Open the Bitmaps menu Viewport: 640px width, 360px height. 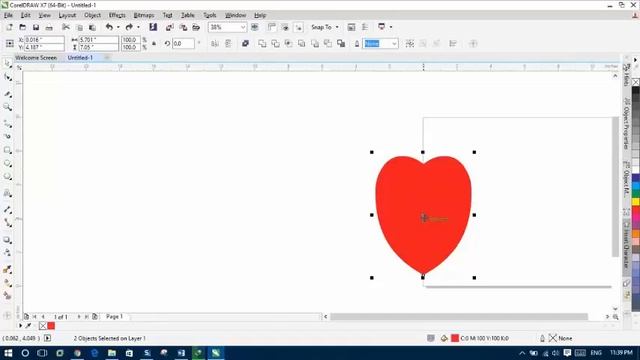[x=144, y=15]
